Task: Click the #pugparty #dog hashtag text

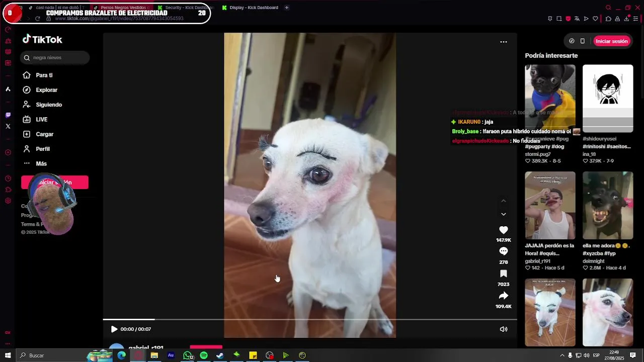Action: (544, 146)
